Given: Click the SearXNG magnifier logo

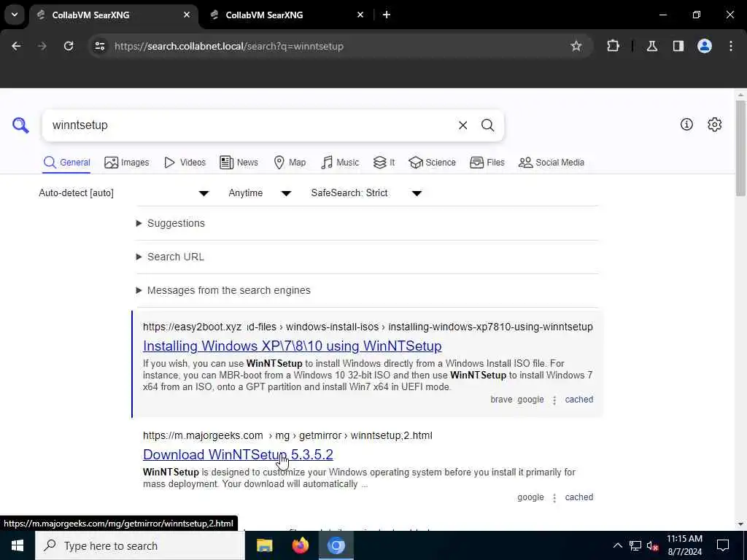Looking at the screenshot, I should click(20, 125).
